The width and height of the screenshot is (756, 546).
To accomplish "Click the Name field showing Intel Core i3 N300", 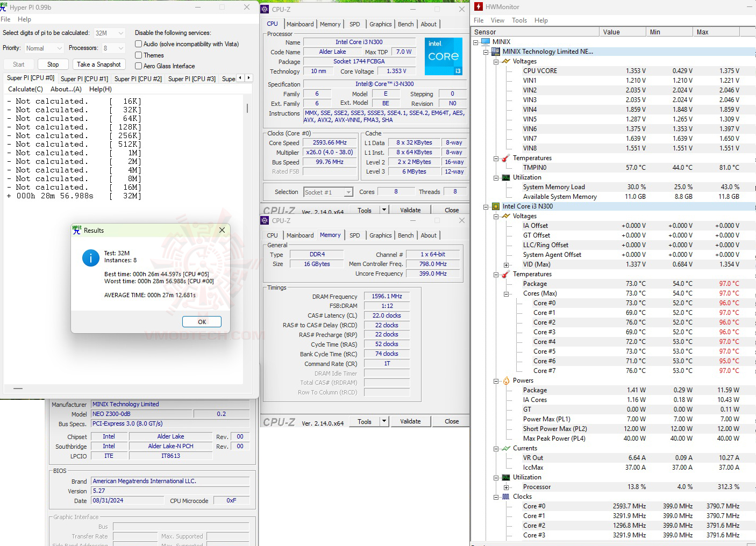I will [359, 42].
